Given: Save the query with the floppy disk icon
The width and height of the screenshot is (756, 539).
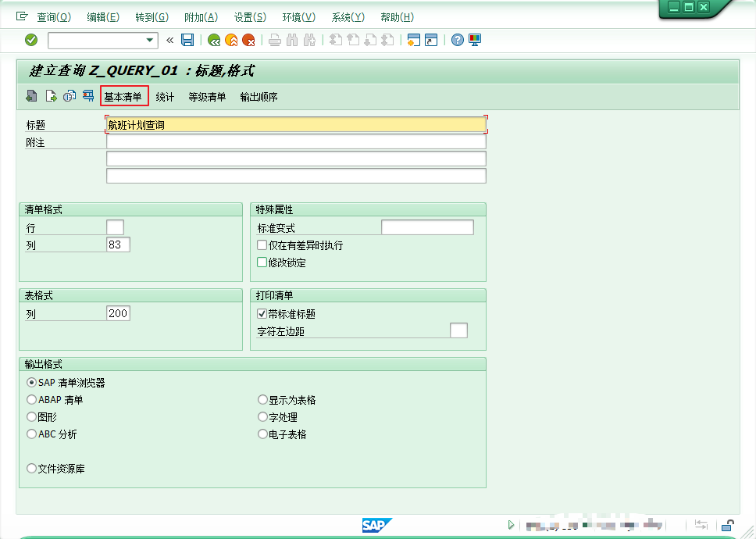Looking at the screenshot, I should [187, 40].
